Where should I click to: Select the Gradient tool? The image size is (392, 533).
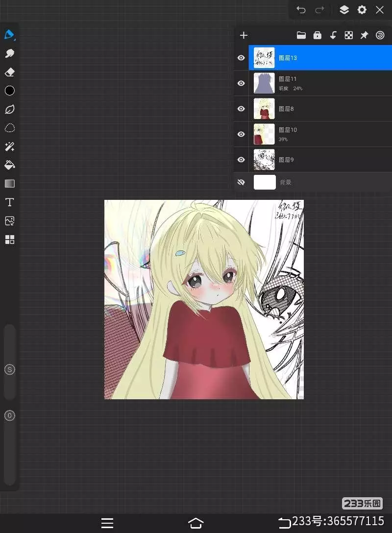coord(9,184)
